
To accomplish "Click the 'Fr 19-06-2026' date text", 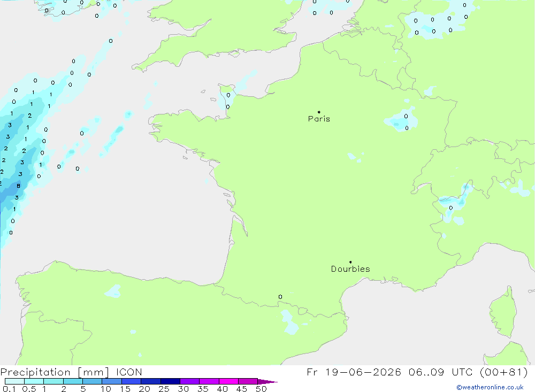I will [354, 372].
